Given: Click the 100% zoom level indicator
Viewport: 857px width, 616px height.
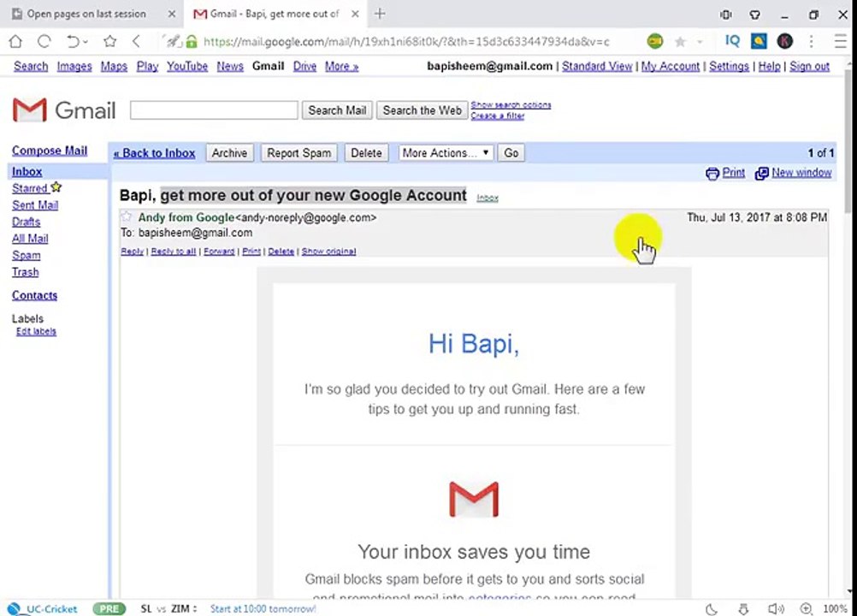Looking at the screenshot, I should pos(835,608).
